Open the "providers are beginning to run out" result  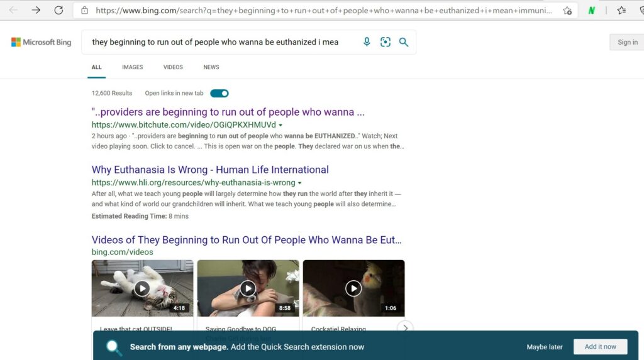coord(228,112)
